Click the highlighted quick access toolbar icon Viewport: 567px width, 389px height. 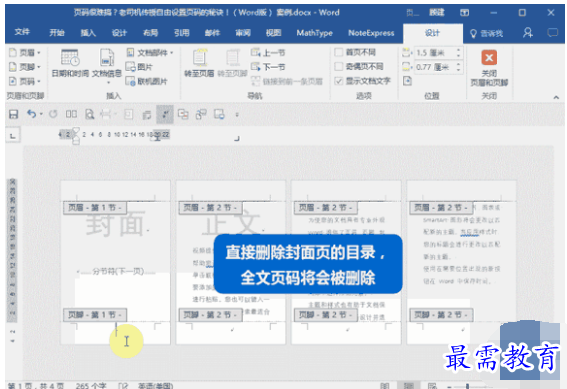(x=165, y=115)
